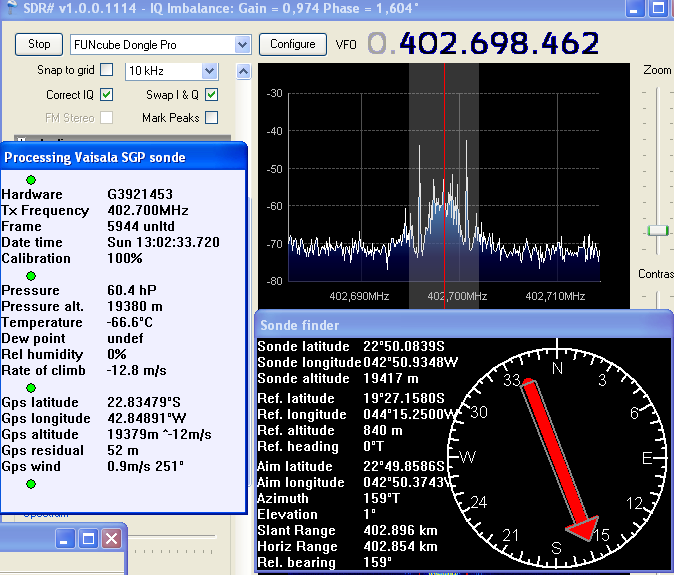
Task: Click the 402,690MHz label on spectrum axis
Action: (359, 296)
